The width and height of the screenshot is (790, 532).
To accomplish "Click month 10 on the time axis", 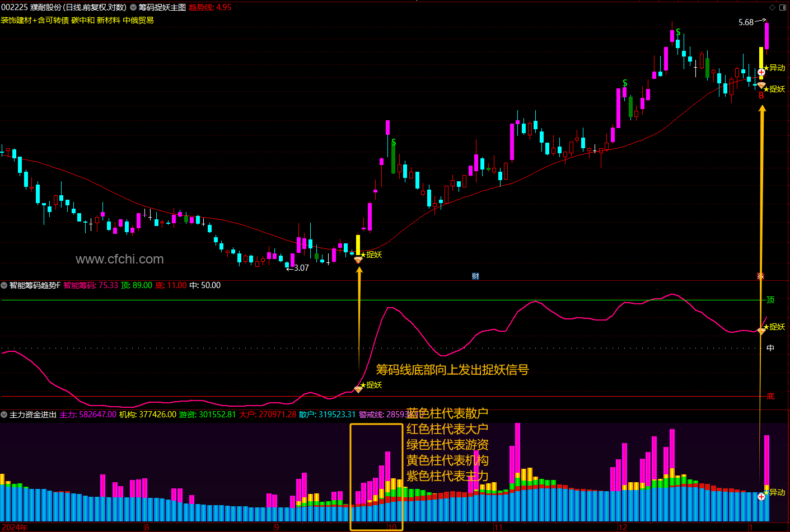I will pos(392,527).
